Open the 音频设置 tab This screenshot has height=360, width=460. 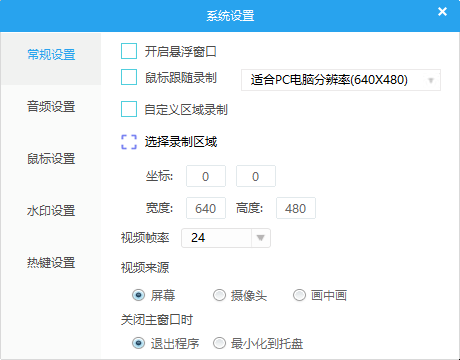coord(51,107)
